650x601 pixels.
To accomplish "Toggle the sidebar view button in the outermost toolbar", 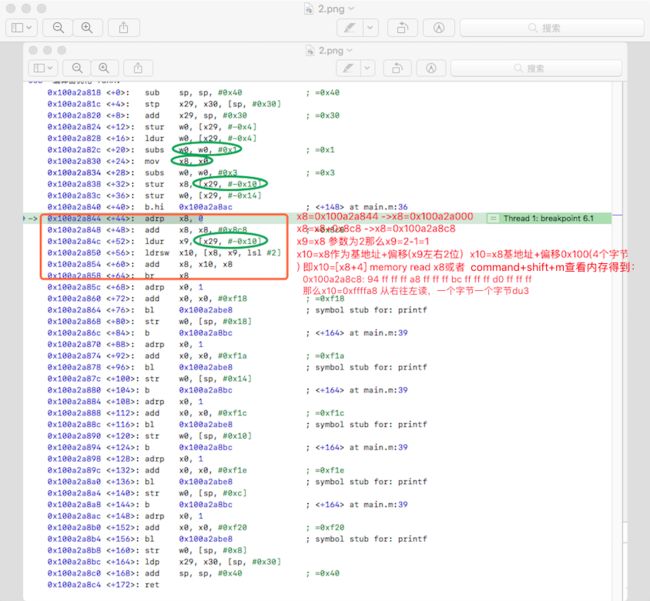I will click(x=17, y=28).
